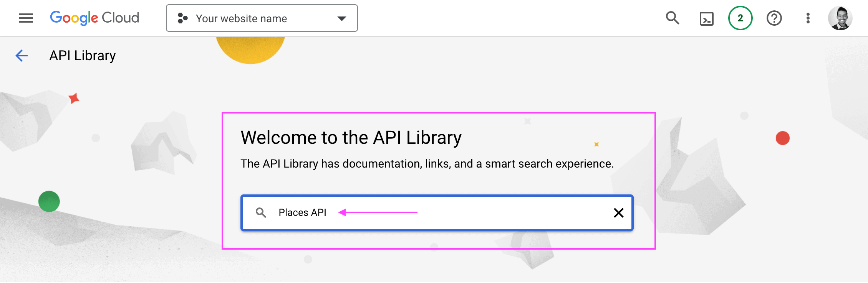Click the API Library description sentence
Screen dimensions: 868x283
coord(427,164)
